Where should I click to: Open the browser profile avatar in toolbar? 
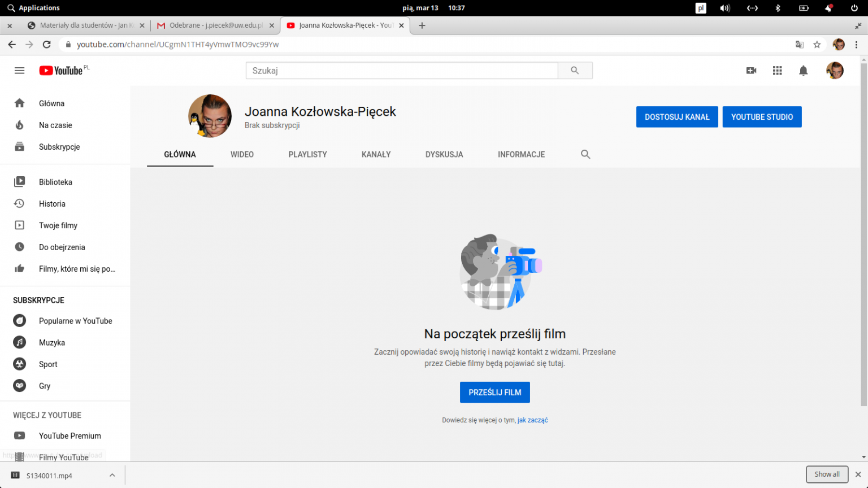click(839, 45)
